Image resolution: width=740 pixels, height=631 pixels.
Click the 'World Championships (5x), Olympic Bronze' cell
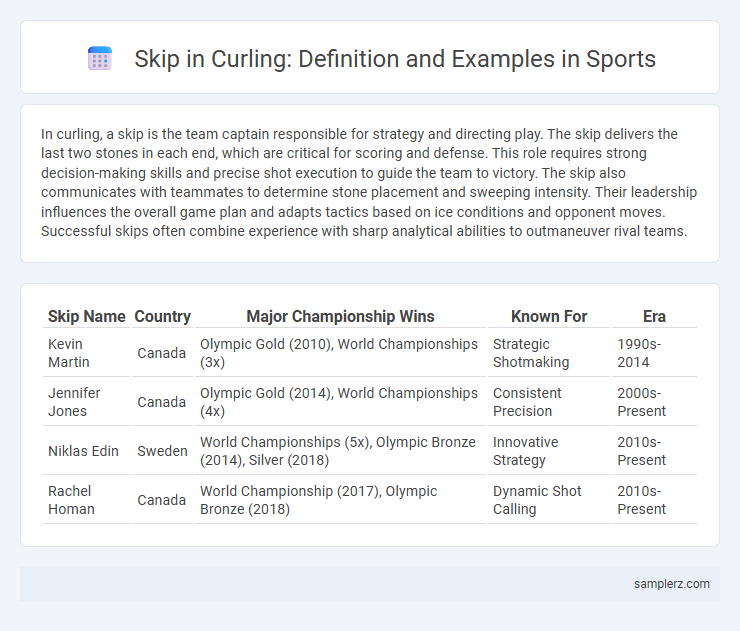tap(340, 451)
